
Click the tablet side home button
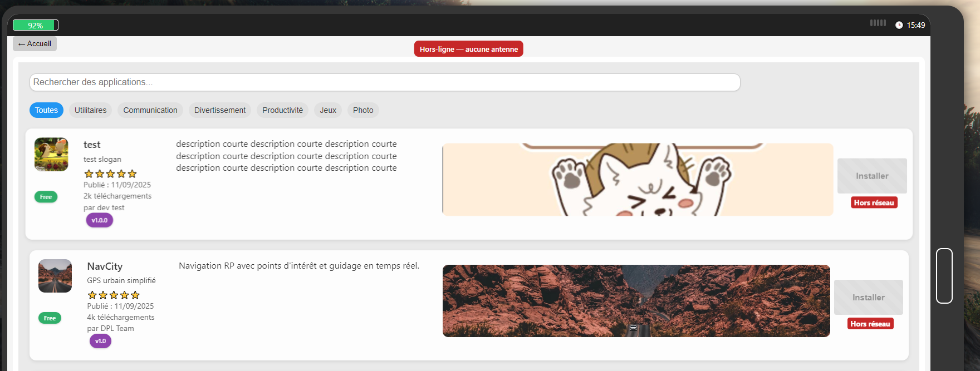944,275
